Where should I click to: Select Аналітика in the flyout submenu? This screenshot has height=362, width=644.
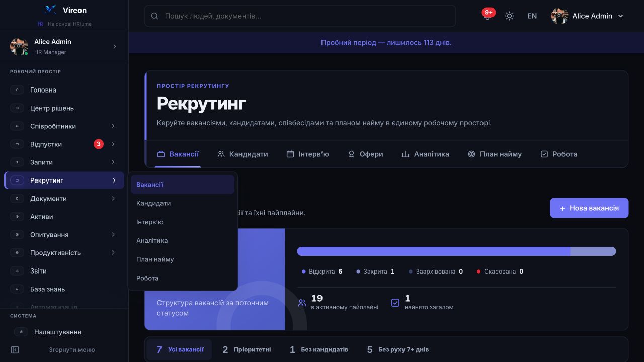[x=183, y=240]
